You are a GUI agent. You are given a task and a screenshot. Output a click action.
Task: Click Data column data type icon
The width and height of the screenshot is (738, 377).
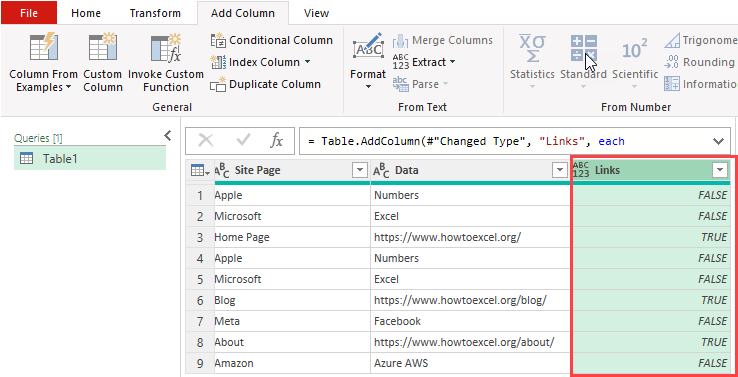click(382, 171)
